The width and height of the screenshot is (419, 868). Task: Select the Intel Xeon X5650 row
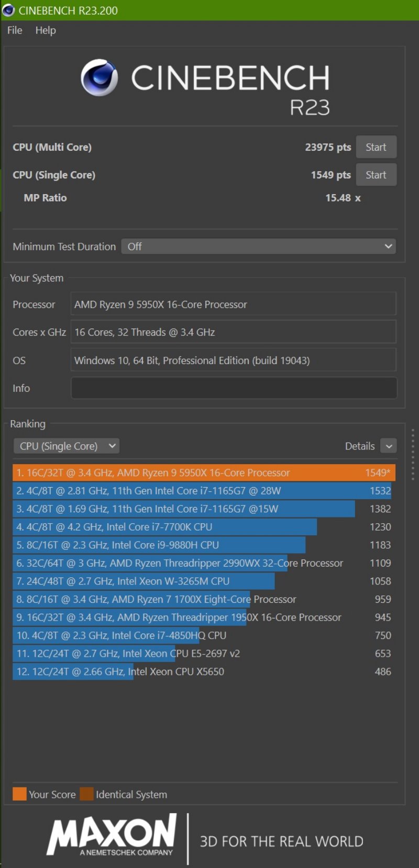(x=204, y=671)
